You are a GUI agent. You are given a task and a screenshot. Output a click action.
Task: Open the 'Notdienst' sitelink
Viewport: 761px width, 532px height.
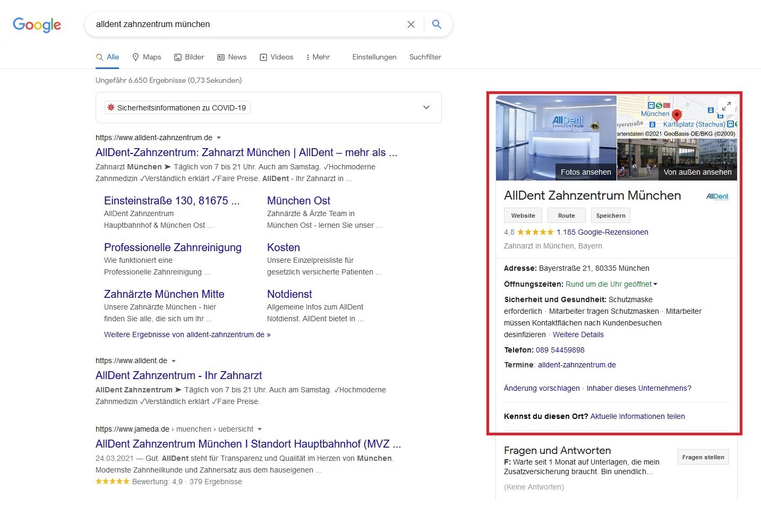click(289, 294)
